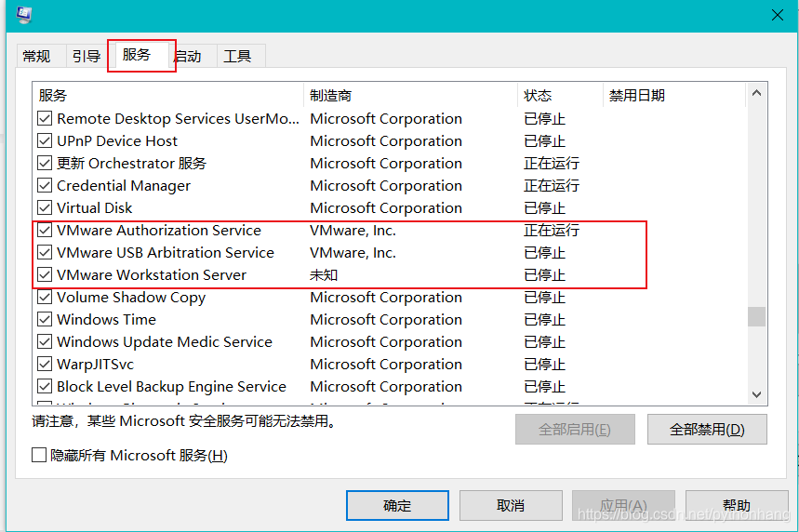Viewport: 799px width, 532px height.
Task: Click the scrollbar up arrow
Action: pyautogui.click(x=757, y=93)
